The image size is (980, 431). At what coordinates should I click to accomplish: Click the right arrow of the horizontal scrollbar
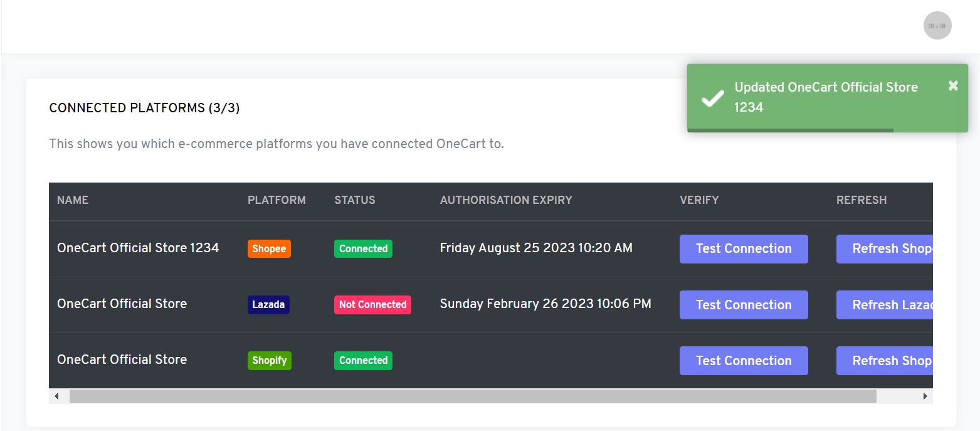point(925,396)
